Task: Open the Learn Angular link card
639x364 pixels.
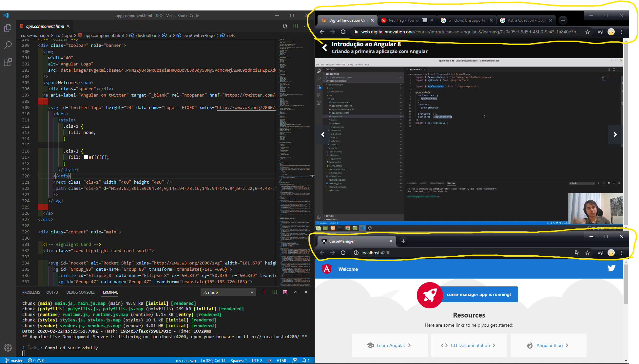Action: pos(390,345)
